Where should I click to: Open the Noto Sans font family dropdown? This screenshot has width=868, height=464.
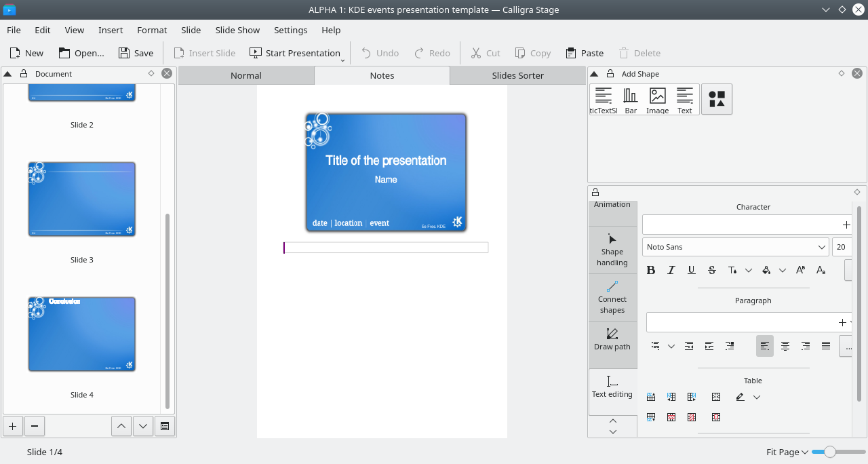pos(736,247)
